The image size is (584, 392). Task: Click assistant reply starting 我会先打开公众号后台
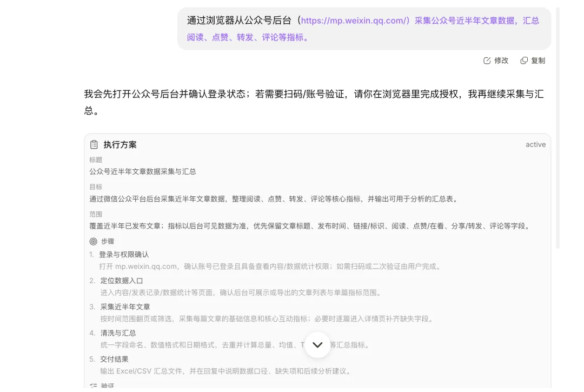(x=314, y=102)
